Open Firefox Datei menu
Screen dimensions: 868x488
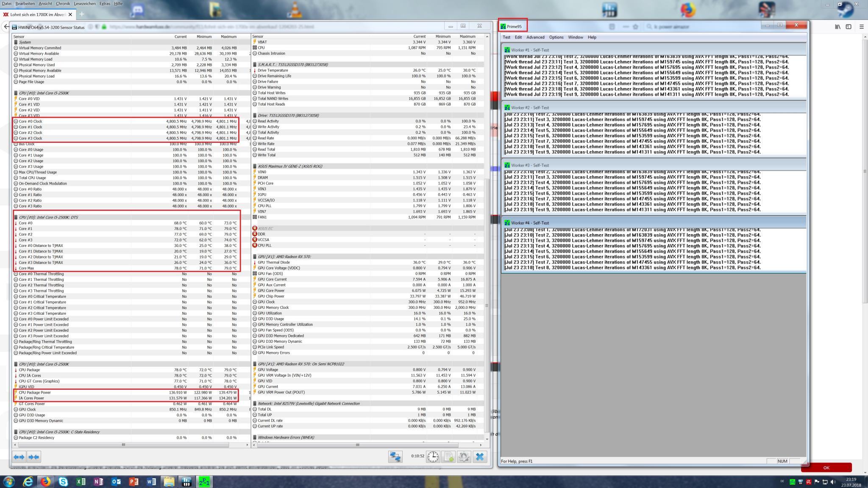(x=7, y=3)
